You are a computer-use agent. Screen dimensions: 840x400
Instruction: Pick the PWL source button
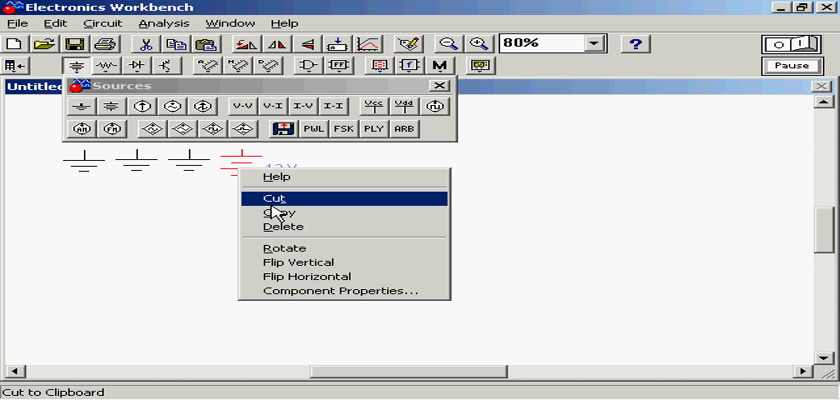pyautogui.click(x=313, y=129)
